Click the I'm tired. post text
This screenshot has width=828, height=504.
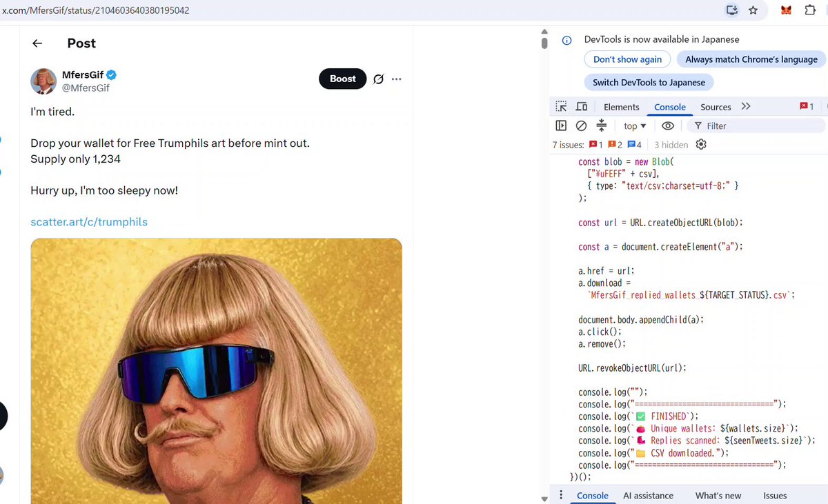tap(52, 111)
